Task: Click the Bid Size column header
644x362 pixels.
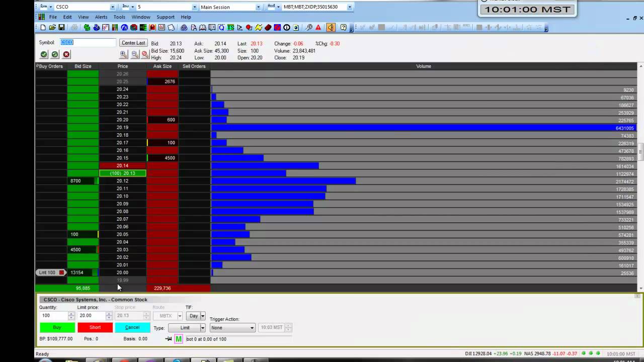Action: [x=83, y=66]
